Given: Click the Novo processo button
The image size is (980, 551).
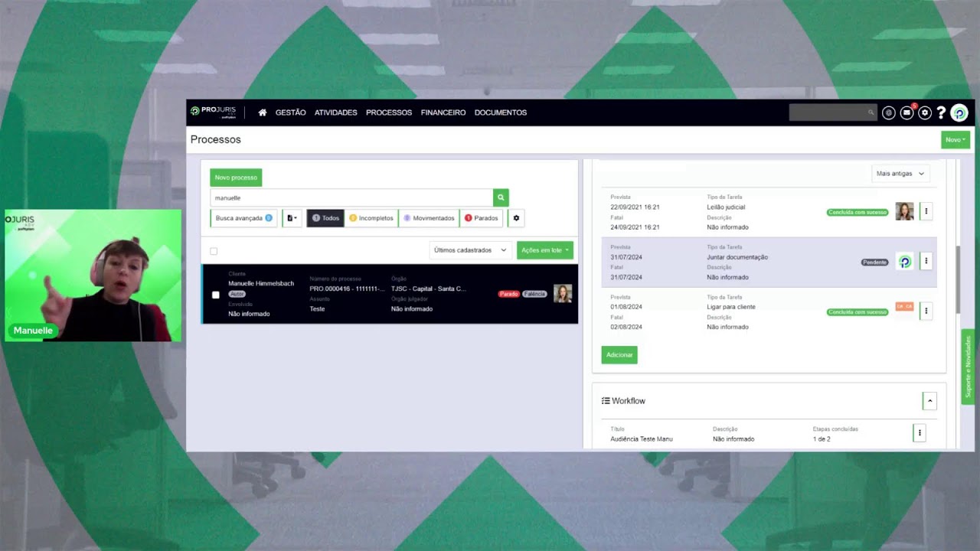Looking at the screenshot, I should 236,178.
